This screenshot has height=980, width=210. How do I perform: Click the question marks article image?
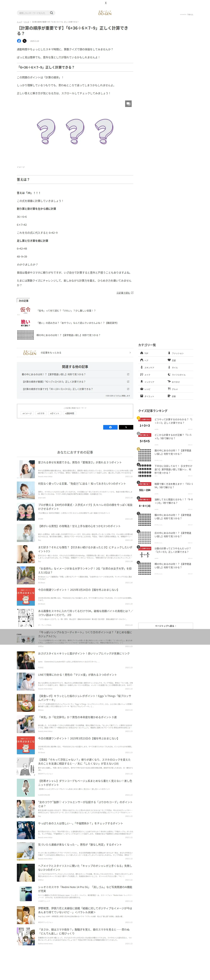coord(75,131)
